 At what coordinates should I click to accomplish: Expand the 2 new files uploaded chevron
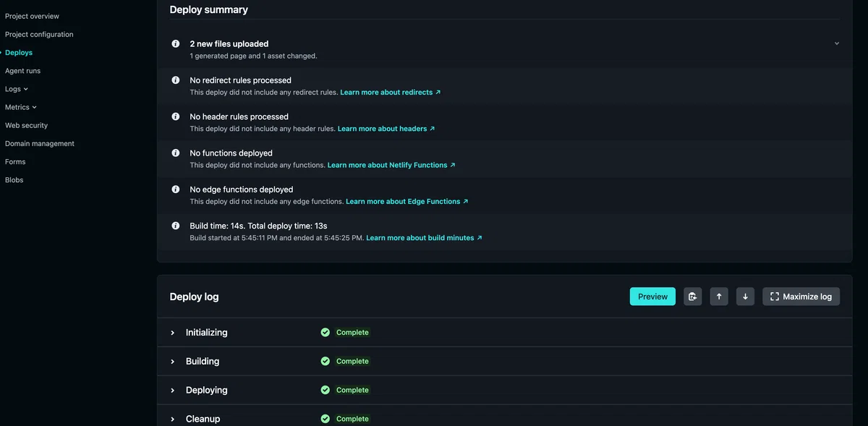[x=837, y=43]
